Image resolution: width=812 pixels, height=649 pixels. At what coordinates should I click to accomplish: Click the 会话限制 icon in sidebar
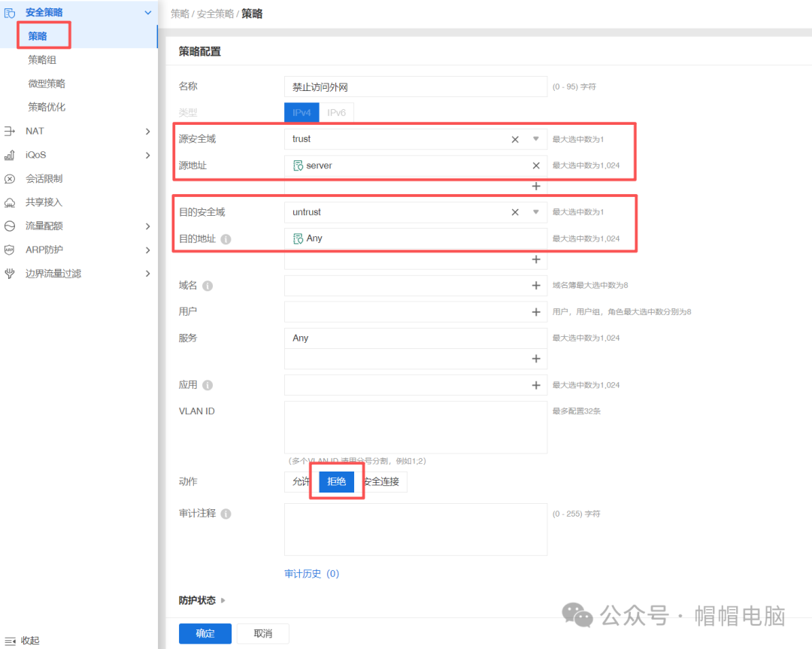[11, 178]
